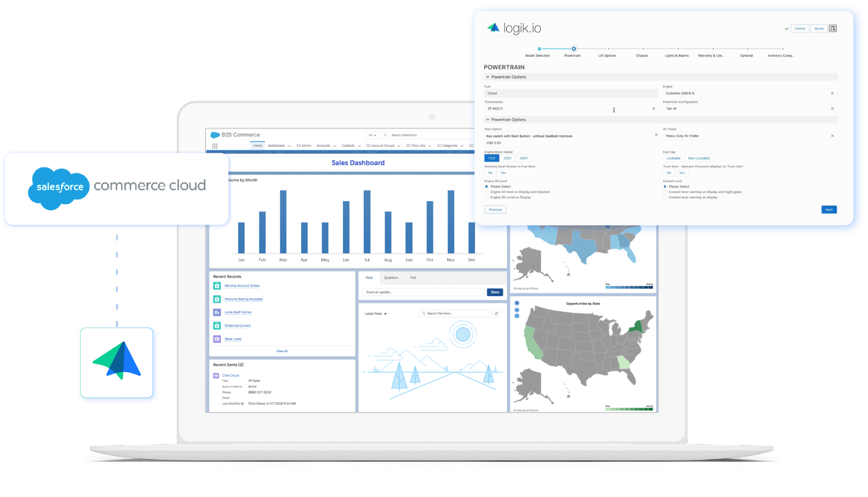The image size is (868, 497).
Task: Click the Logik paper-plane logo tile
Action: point(116,362)
